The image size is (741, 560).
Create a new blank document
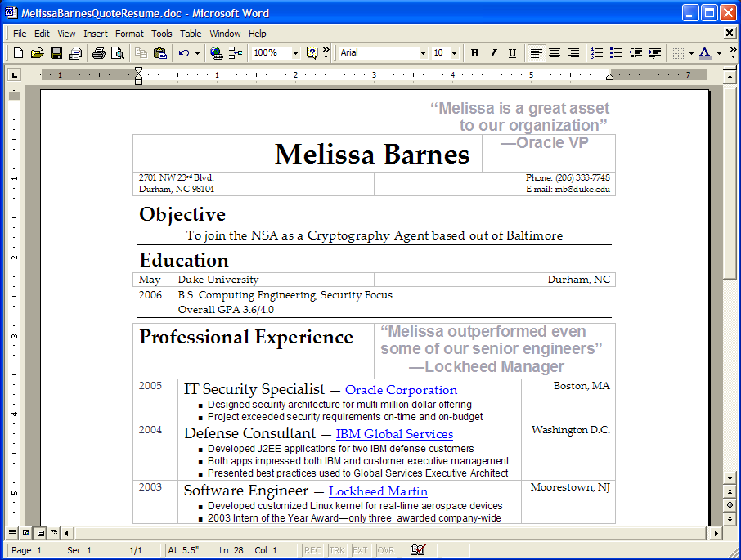[18, 53]
